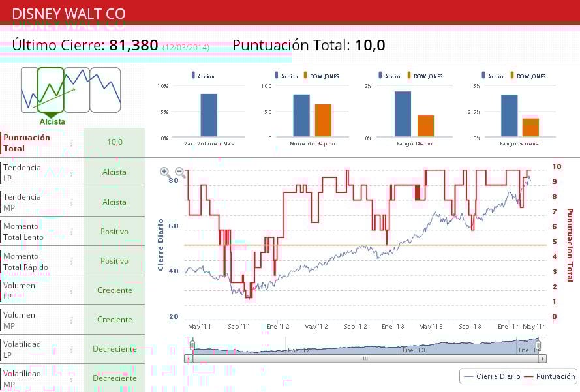Click Positivo value for Momento Total Rápido
Image resolution: width=580 pixels, height=392 pixels.
pyautogui.click(x=114, y=261)
